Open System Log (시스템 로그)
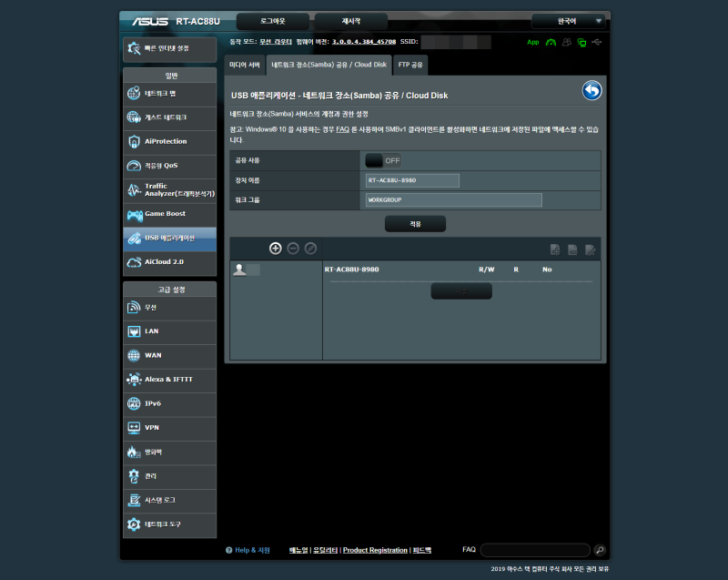 tap(170, 501)
